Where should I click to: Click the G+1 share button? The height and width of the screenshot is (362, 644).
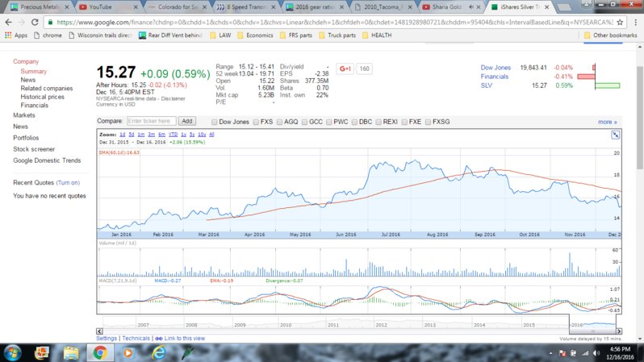point(345,69)
